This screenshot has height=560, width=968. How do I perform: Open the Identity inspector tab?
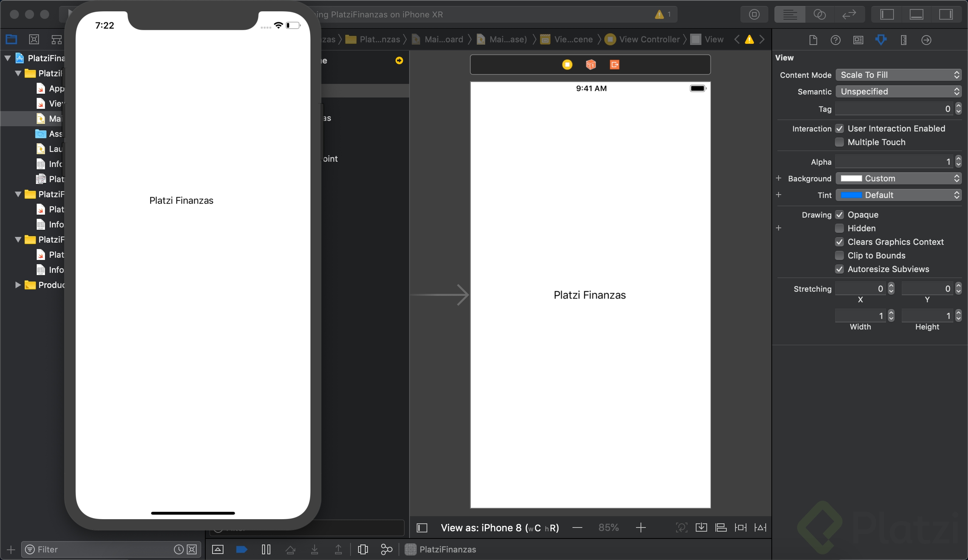[858, 40]
